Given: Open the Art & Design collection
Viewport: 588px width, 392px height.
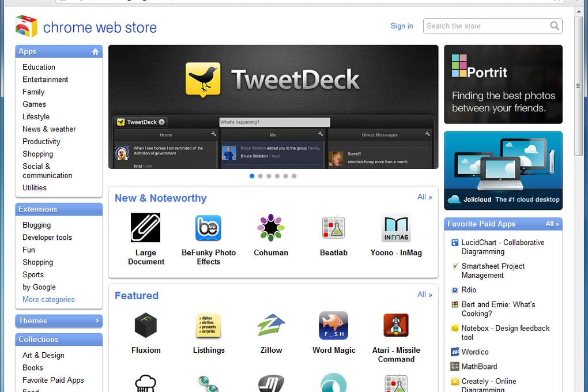Looking at the screenshot, I should pos(43,355).
